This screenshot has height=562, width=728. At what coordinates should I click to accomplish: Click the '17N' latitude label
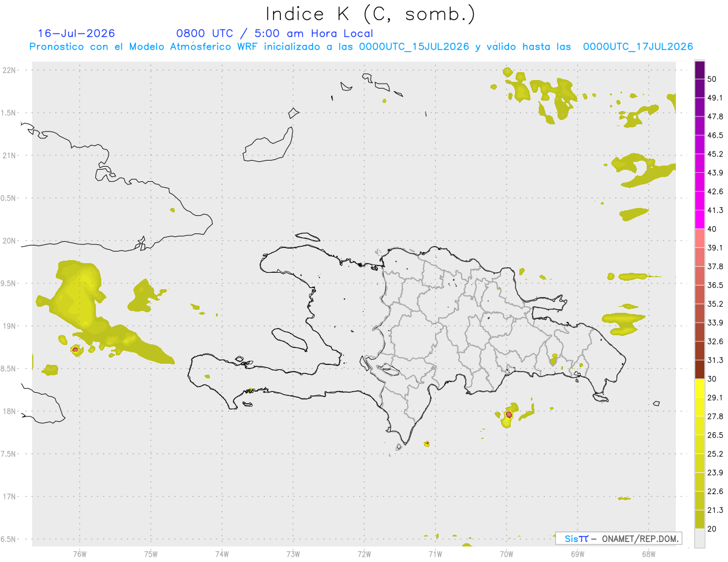coord(10,497)
